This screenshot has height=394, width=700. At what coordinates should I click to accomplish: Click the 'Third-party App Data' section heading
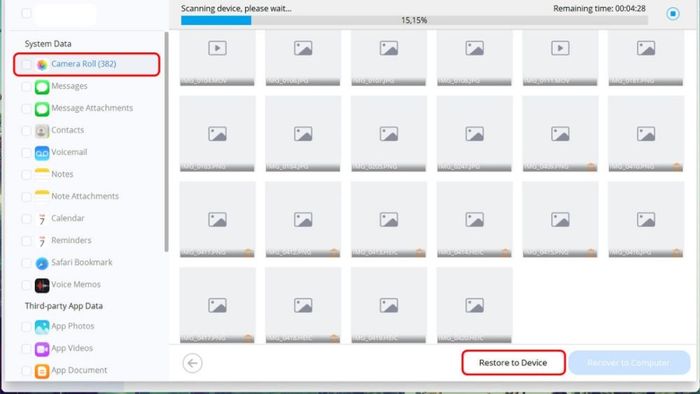click(x=64, y=306)
